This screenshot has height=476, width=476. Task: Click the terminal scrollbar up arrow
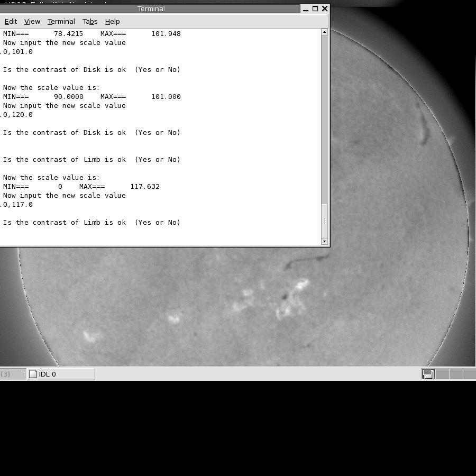pyautogui.click(x=324, y=32)
